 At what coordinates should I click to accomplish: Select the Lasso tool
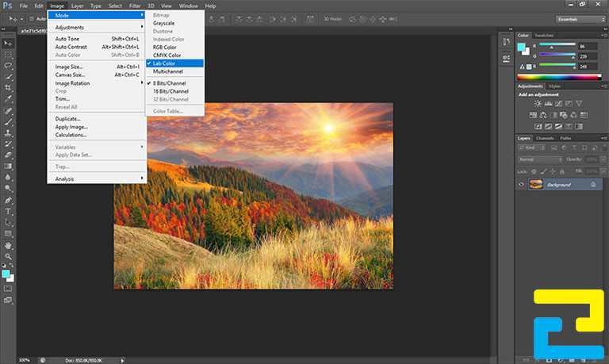[x=8, y=65]
